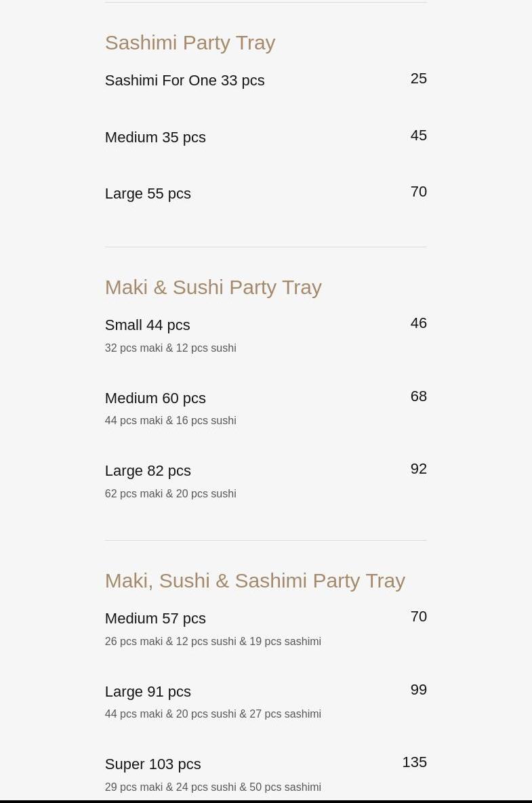Select the Large 82 pcs tray

(x=148, y=471)
